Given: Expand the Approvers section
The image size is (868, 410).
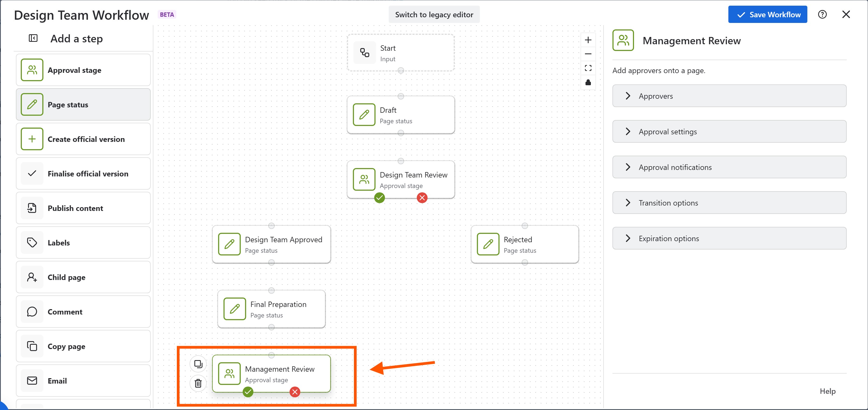Looking at the screenshot, I should [x=729, y=96].
